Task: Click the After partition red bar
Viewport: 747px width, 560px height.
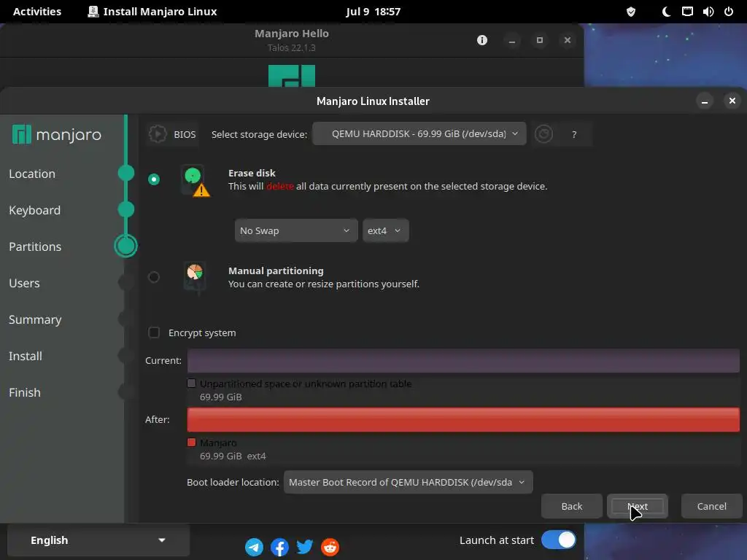Action: 463,419
